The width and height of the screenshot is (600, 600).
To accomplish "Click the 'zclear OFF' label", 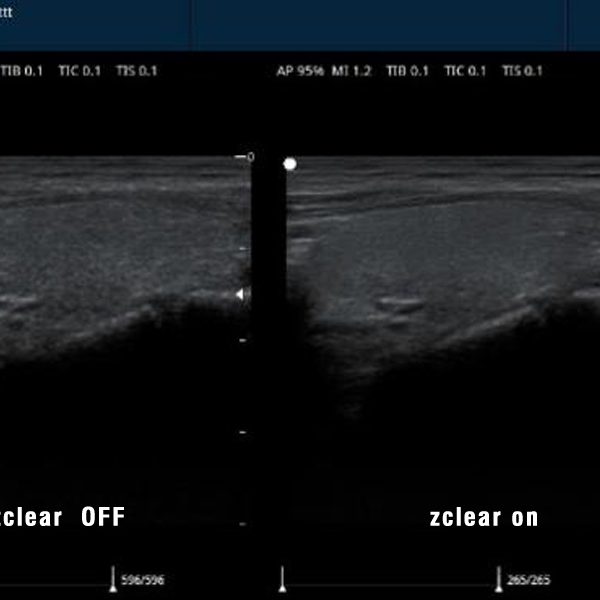I will coord(62,517).
